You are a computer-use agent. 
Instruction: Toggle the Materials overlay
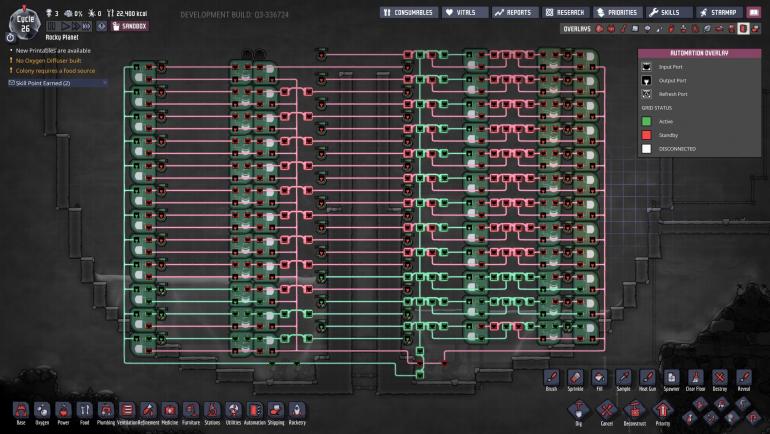pyautogui.click(x=635, y=28)
